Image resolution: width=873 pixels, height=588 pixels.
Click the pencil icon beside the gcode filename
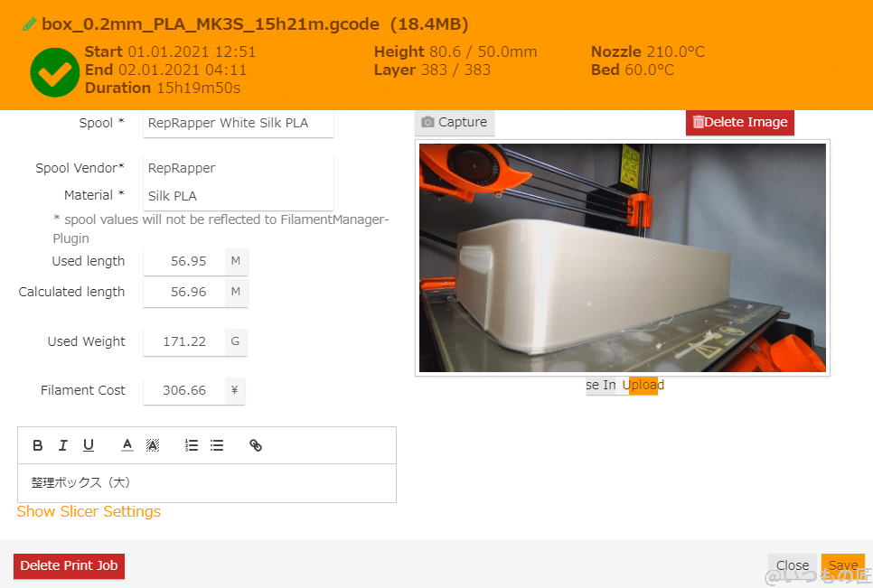point(30,24)
